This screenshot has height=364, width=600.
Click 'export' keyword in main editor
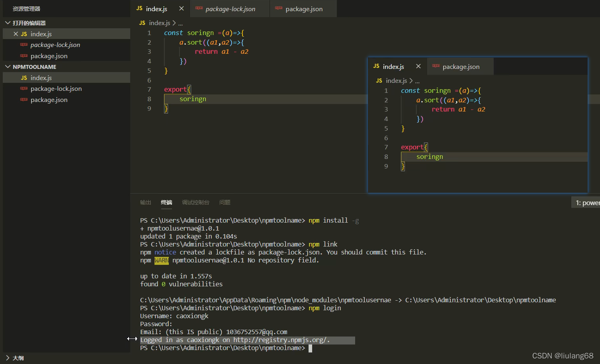point(175,90)
